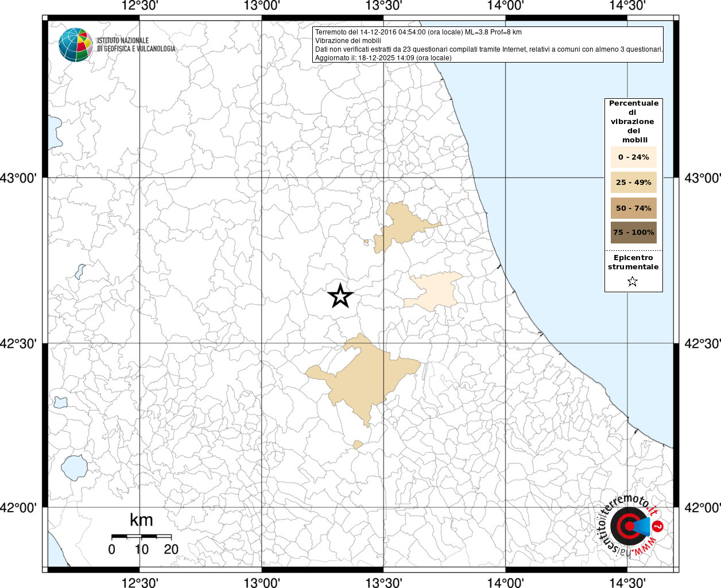Click the large lake in the southwest
721x588 pixels.
click(73, 467)
